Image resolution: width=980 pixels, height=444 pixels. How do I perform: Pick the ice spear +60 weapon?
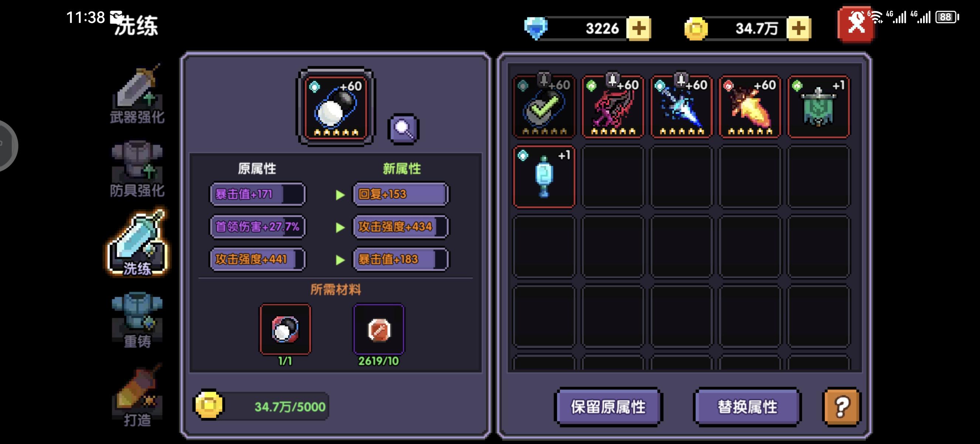681,107
